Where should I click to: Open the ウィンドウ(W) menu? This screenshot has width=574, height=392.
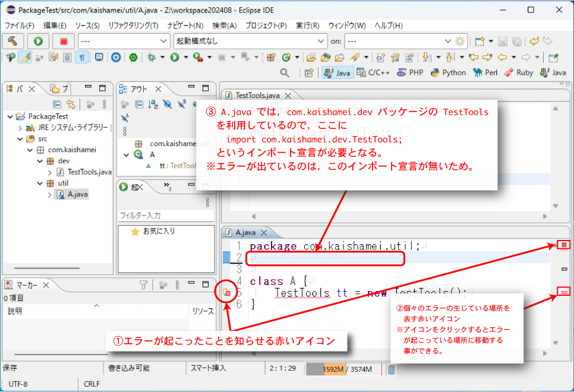coord(346,26)
